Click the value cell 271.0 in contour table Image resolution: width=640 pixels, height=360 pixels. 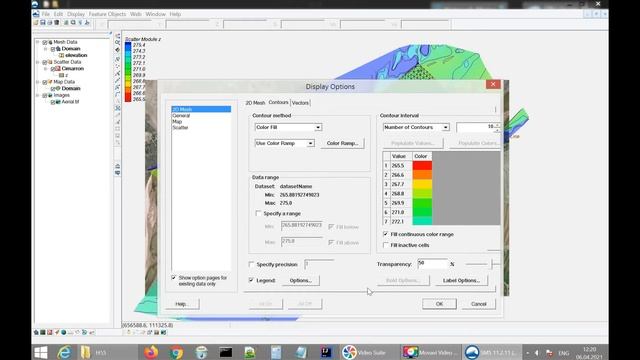tap(400, 212)
